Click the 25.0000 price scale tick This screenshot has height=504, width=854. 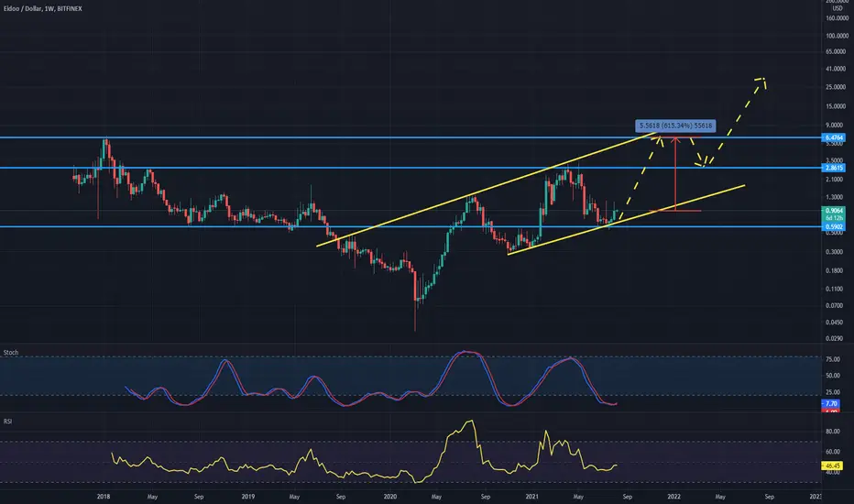point(838,87)
